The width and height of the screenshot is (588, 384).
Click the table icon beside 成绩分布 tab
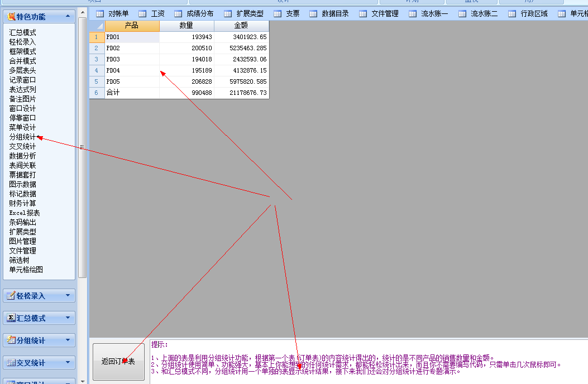click(x=178, y=14)
